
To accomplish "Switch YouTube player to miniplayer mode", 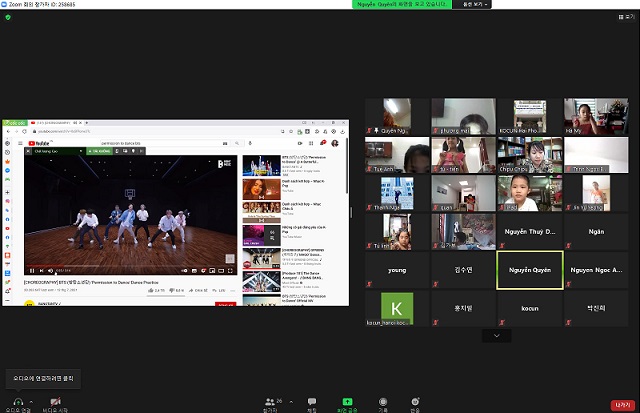I will tap(212, 271).
